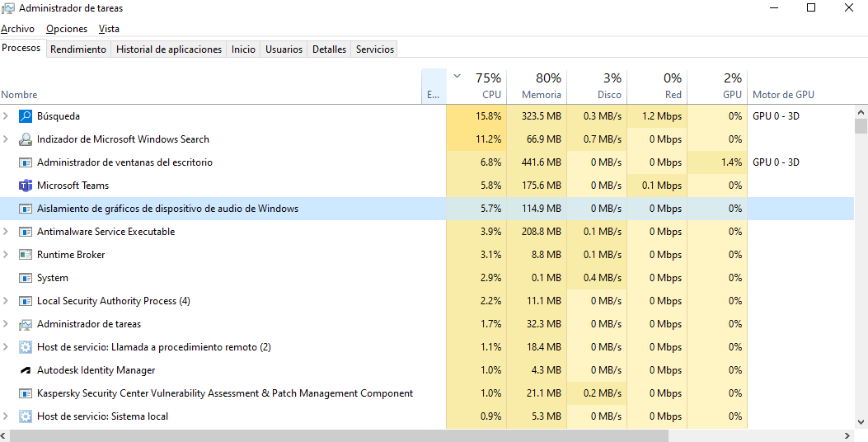
Task: Click the vertical scrollbar thumb
Action: point(861,126)
